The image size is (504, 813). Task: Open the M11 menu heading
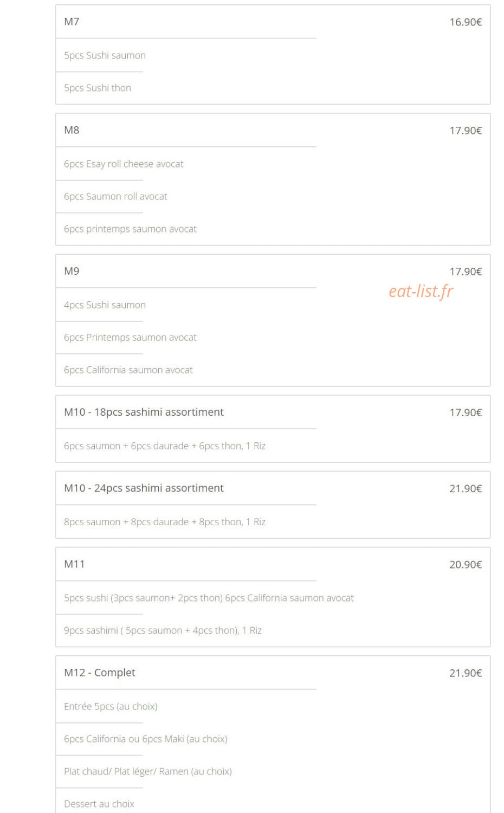[x=74, y=564]
